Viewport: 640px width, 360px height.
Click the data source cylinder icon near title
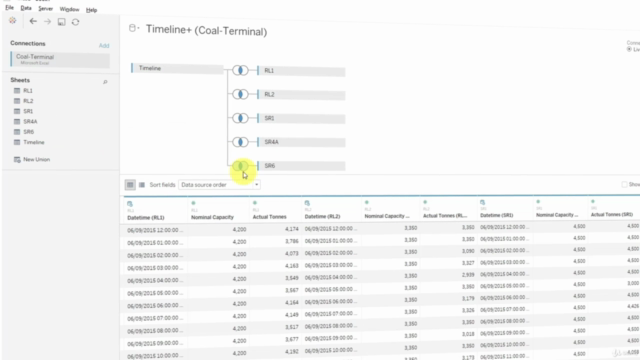click(x=132, y=28)
